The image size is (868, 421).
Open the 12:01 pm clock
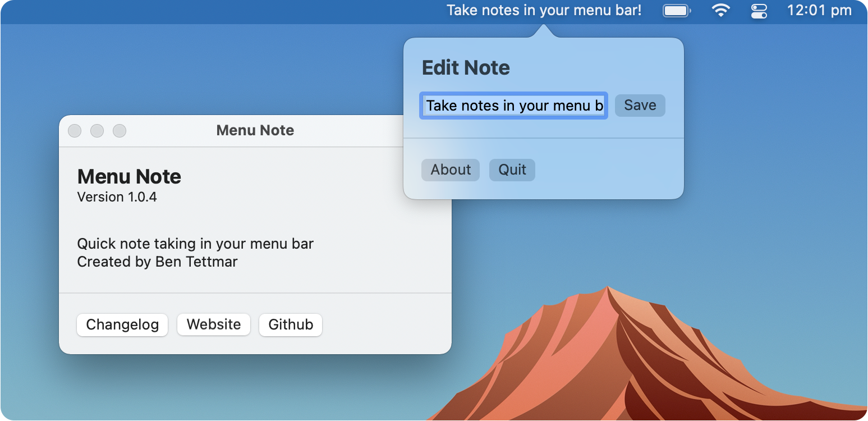pyautogui.click(x=819, y=11)
